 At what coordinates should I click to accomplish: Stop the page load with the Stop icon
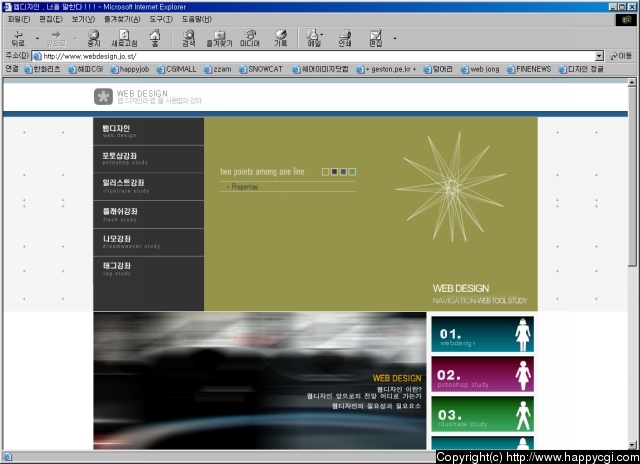pos(94,38)
